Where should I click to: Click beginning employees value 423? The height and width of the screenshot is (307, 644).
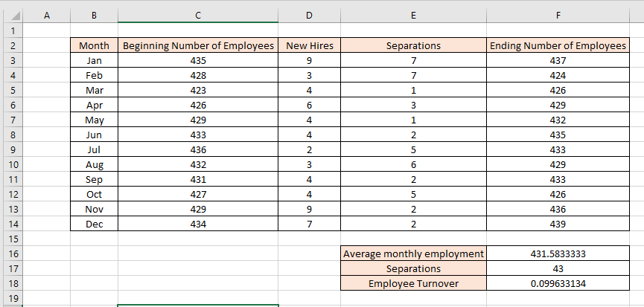[198, 90]
